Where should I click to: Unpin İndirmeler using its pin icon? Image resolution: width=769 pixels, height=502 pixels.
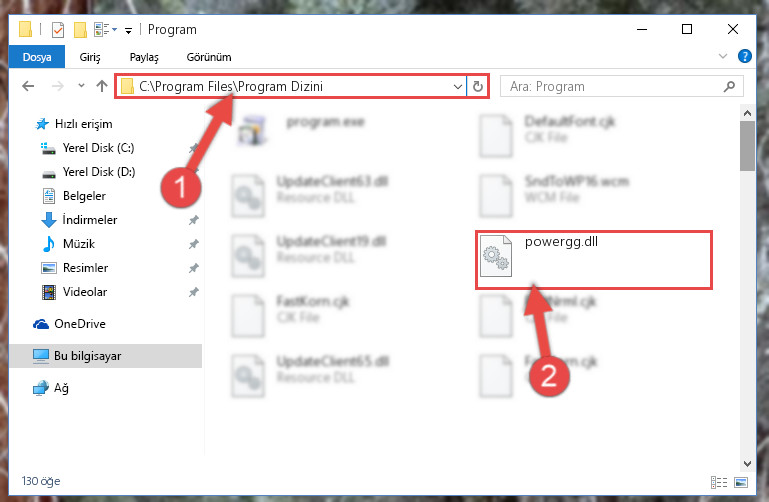194,220
